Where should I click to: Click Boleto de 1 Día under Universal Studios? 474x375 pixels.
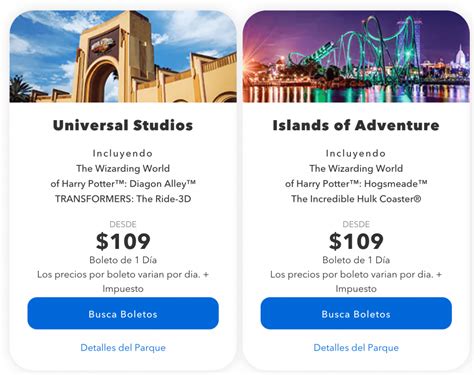click(123, 260)
